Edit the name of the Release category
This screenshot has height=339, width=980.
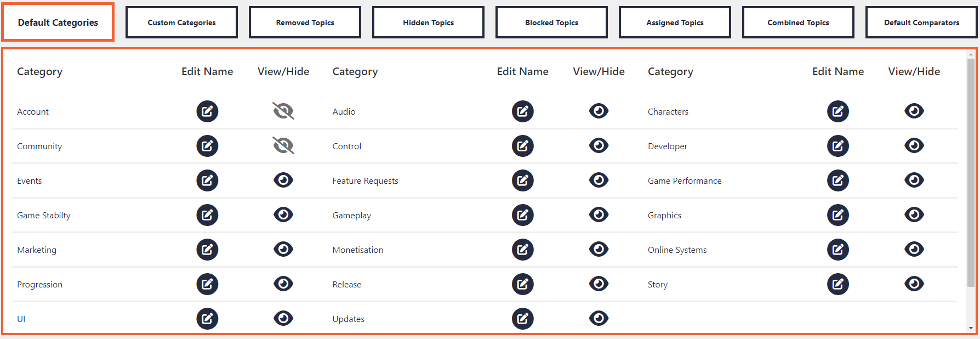pyautogui.click(x=523, y=284)
